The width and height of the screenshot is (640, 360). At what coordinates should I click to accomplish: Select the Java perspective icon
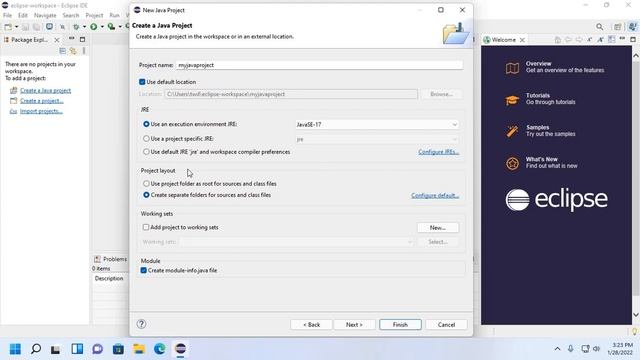point(632,27)
